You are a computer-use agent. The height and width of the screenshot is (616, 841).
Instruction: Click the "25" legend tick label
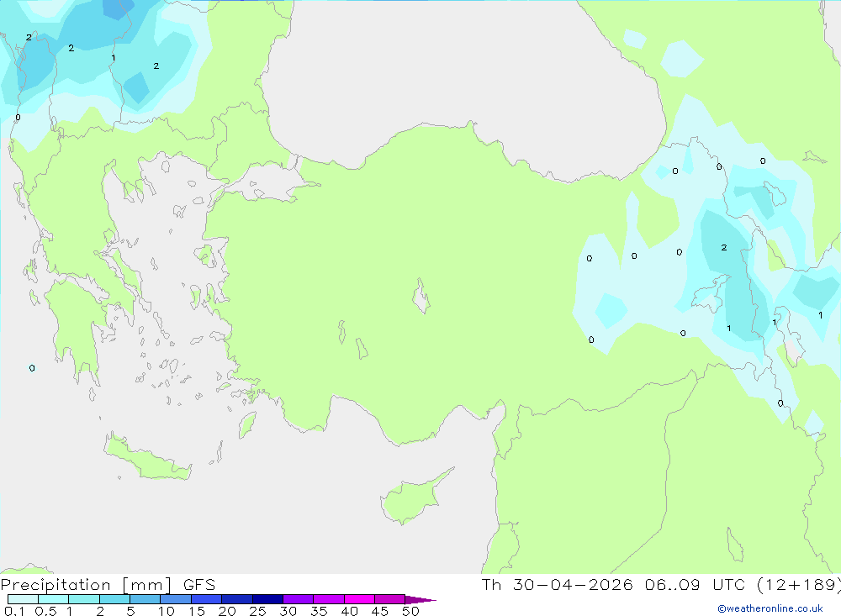tap(258, 611)
